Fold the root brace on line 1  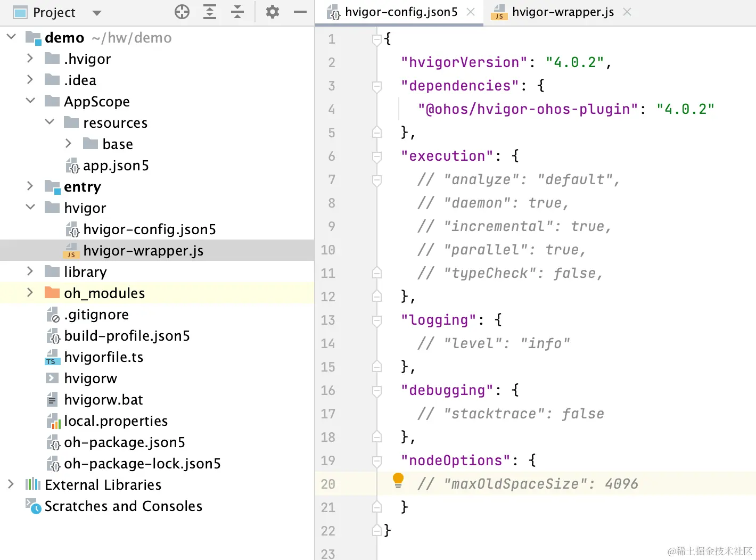(x=377, y=39)
